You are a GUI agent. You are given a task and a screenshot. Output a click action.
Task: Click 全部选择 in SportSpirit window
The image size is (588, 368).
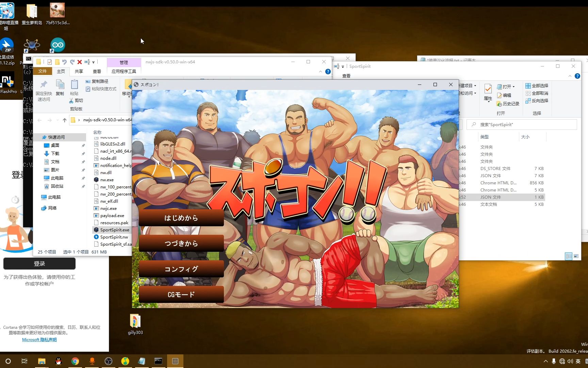click(x=537, y=86)
